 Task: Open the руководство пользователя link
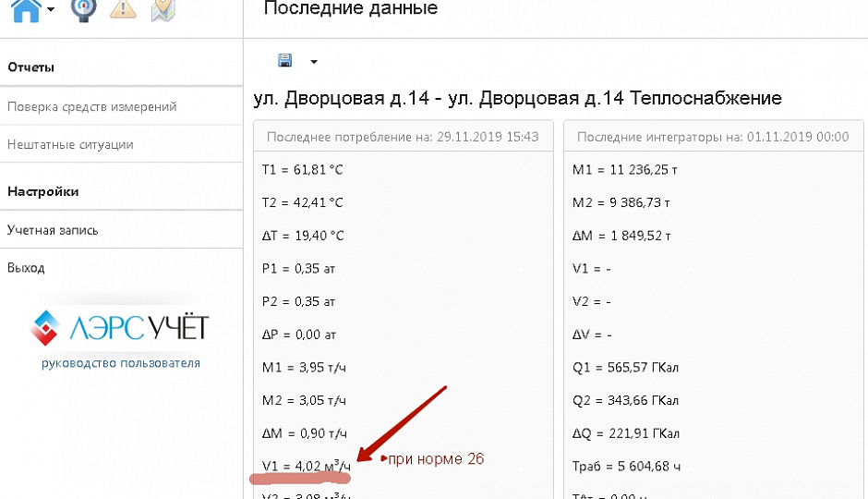click(120, 363)
